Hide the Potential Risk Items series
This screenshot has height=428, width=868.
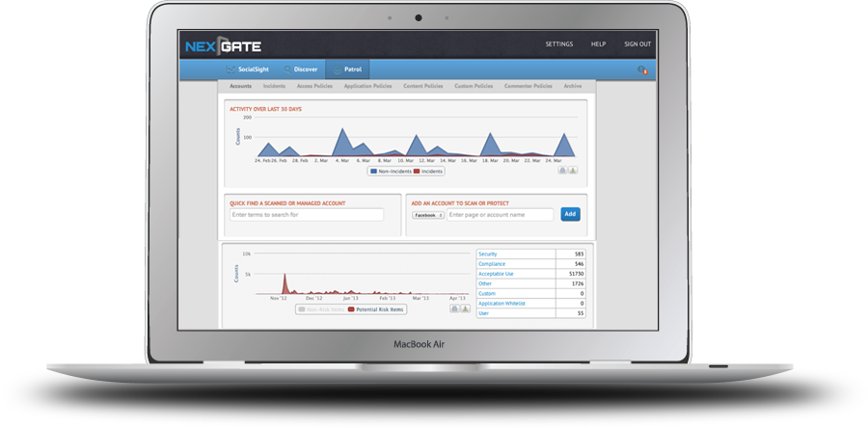376,309
